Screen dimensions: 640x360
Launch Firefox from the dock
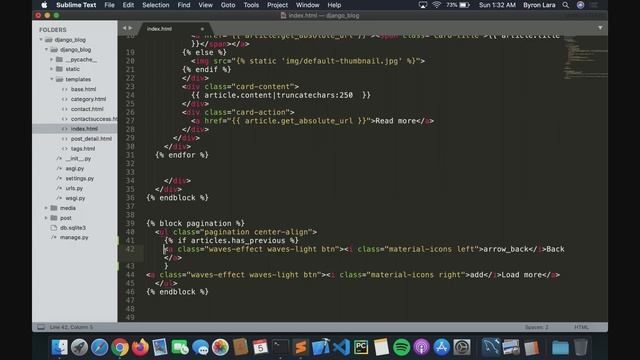tap(140, 347)
